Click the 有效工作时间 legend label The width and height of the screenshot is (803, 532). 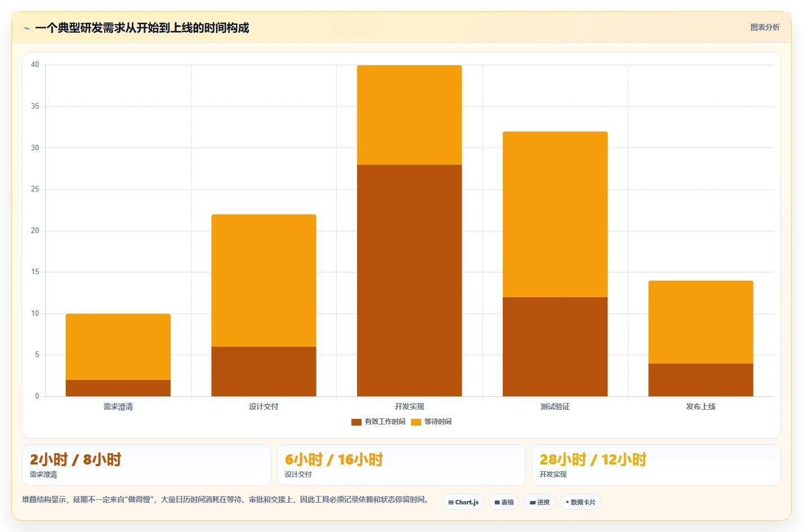click(385, 422)
